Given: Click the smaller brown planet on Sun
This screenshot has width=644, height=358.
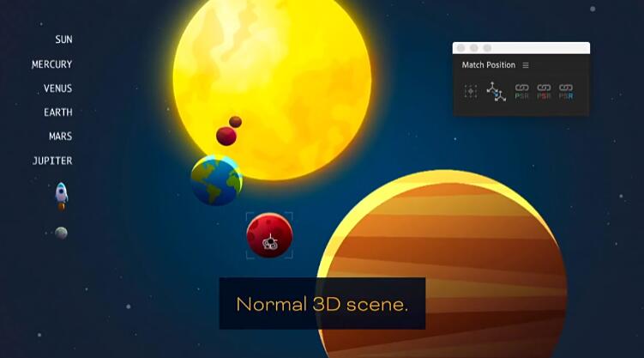Looking at the screenshot, I should (235, 122).
